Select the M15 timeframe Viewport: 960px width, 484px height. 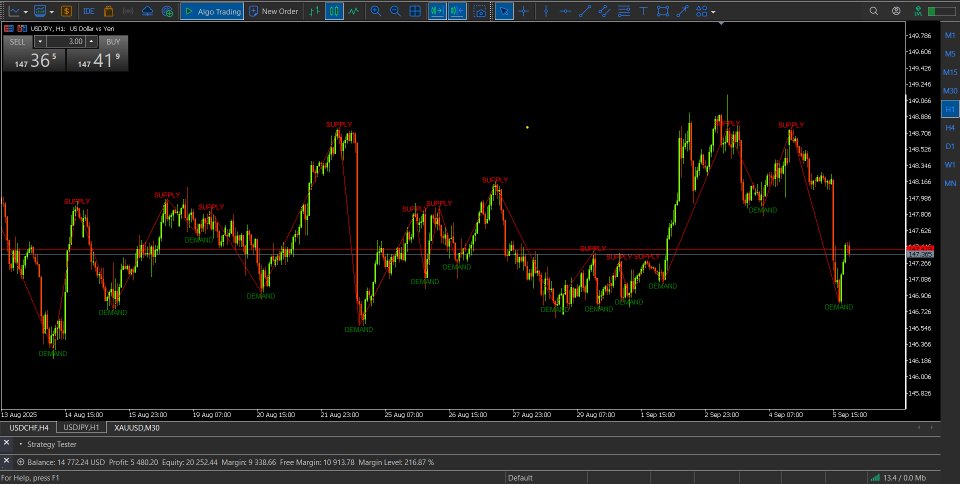click(950, 72)
